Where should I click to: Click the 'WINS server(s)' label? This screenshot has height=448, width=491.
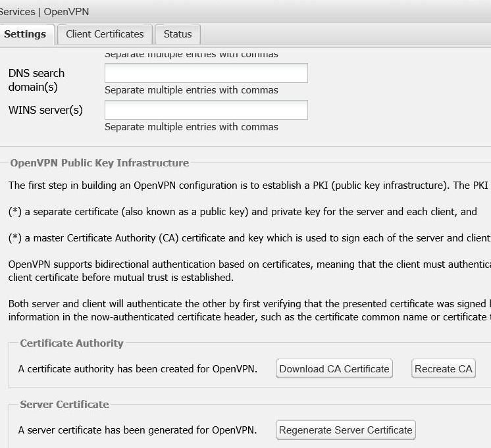coord(45,111)
